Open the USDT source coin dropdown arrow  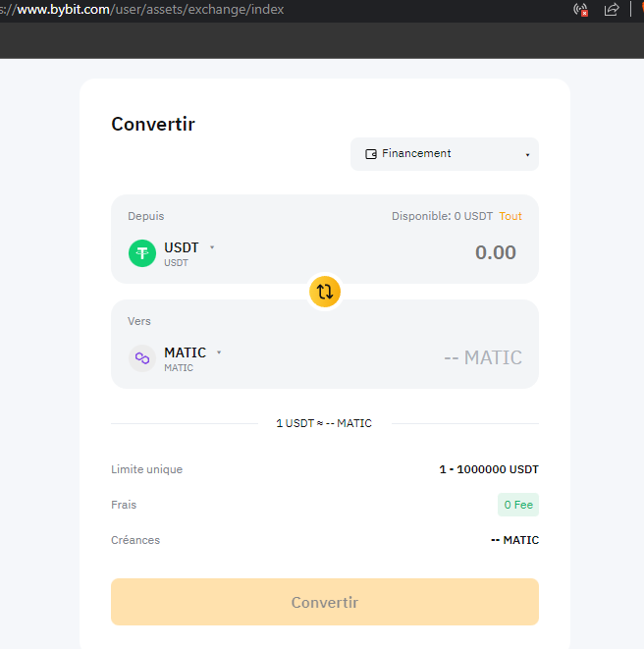(212, 247)
